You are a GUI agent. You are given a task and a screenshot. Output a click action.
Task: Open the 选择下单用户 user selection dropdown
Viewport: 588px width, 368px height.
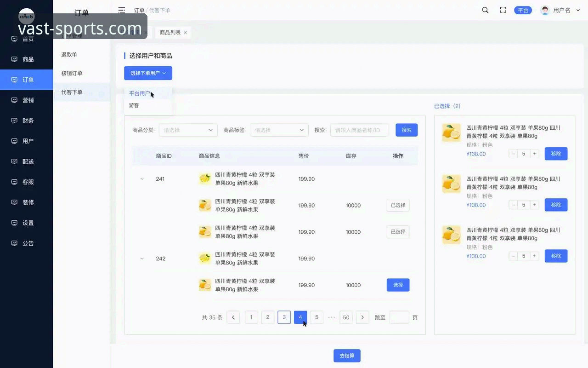tap(148, 73)
